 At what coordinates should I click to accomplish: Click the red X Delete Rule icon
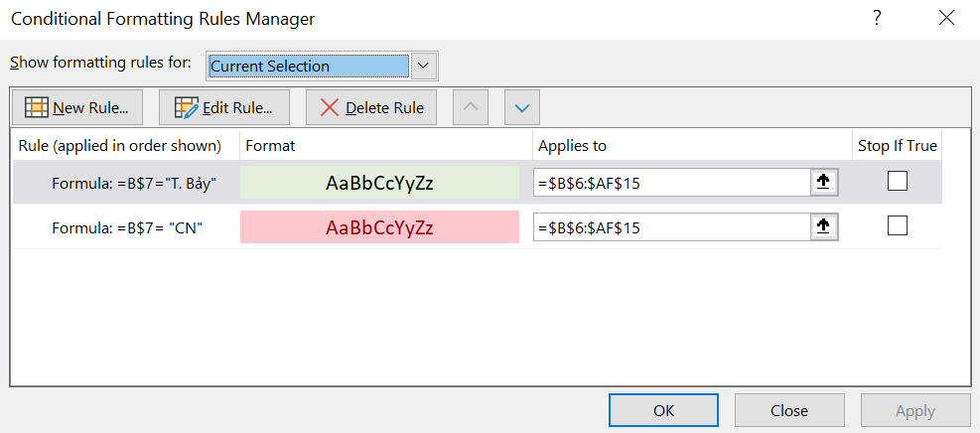(330, 107)
